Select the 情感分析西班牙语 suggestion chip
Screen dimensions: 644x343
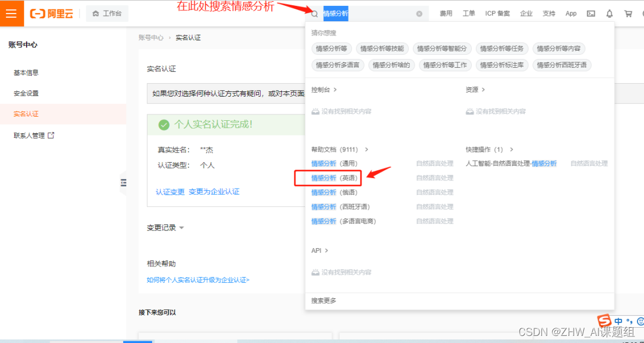[562, 65]
